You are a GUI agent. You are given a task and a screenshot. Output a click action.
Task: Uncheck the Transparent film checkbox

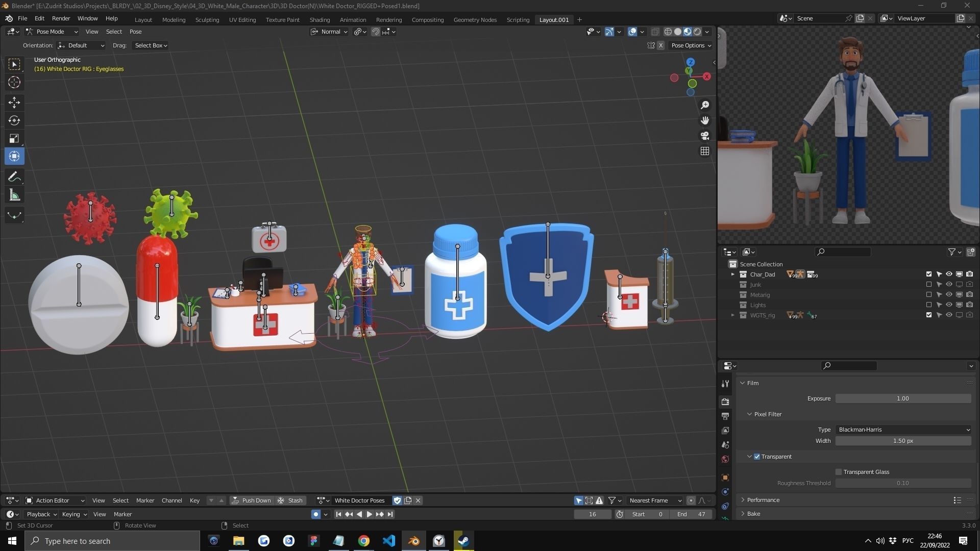[x=757, y=457]
